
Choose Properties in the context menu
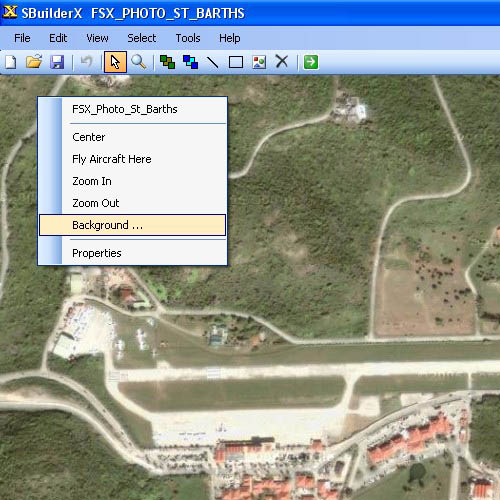pos(97,253)
